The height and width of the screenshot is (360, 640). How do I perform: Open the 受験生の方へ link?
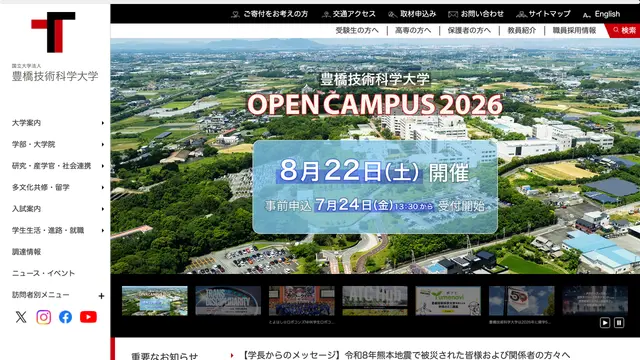click(357, 30)
